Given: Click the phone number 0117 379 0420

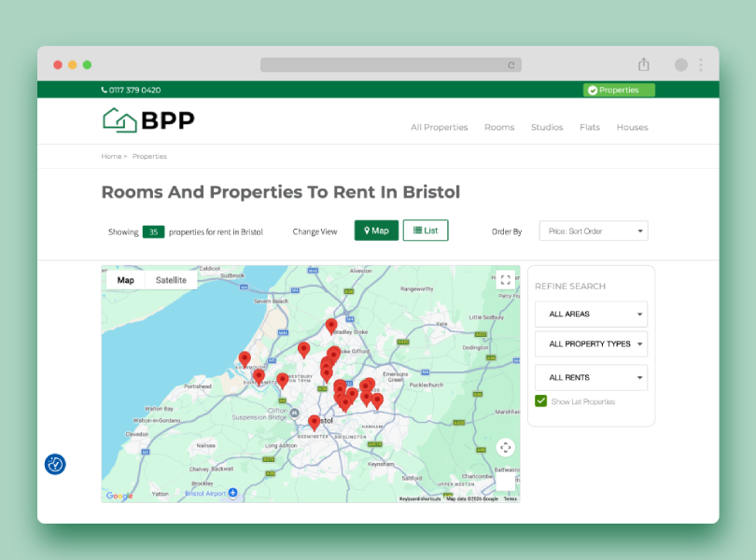Looking at the screenshot, I should [132, 91].
